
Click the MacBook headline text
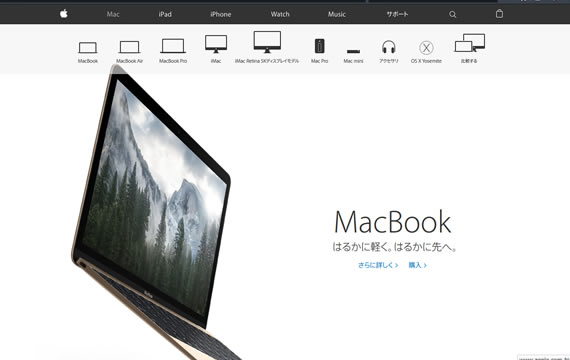tap(393, 222)
